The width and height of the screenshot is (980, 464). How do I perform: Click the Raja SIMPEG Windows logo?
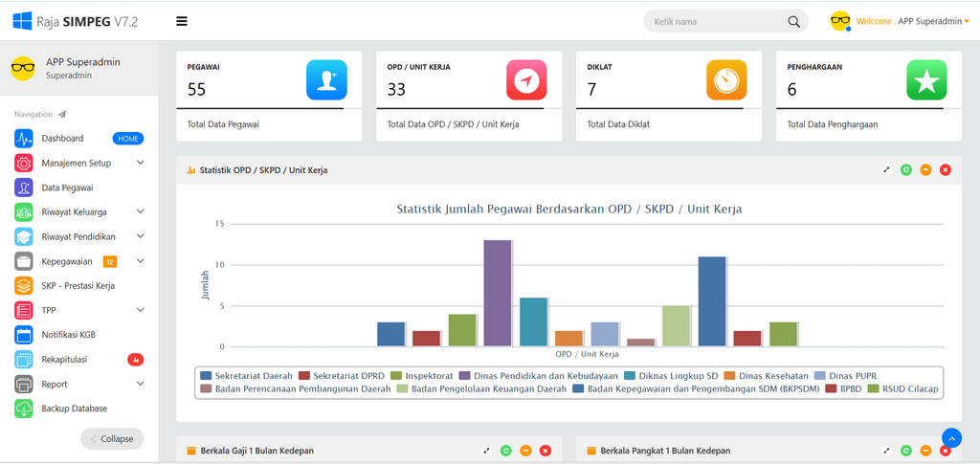point(23,21)
